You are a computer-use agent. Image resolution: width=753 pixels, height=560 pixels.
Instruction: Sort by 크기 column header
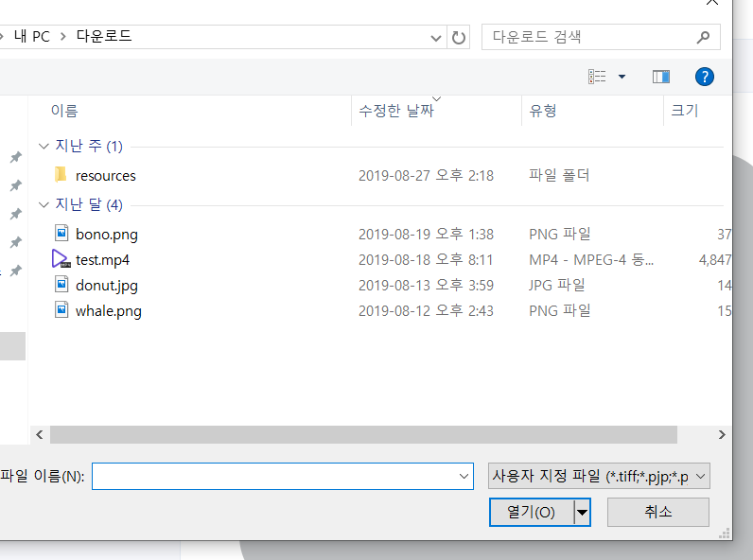click(684, 111)
